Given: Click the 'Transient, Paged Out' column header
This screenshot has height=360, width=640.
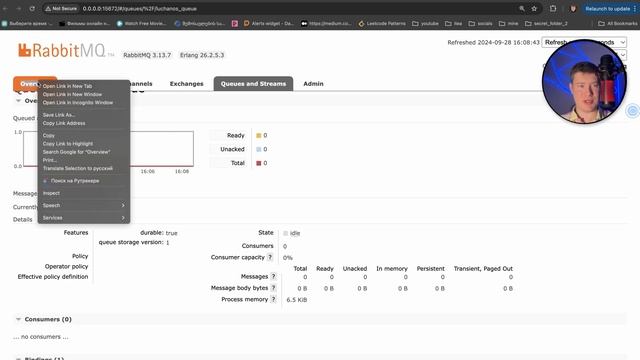Looking at the screenshot, I should click(483, 269).
